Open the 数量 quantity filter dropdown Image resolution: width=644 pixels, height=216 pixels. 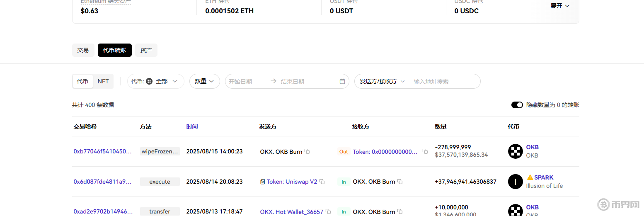[204, 81]
